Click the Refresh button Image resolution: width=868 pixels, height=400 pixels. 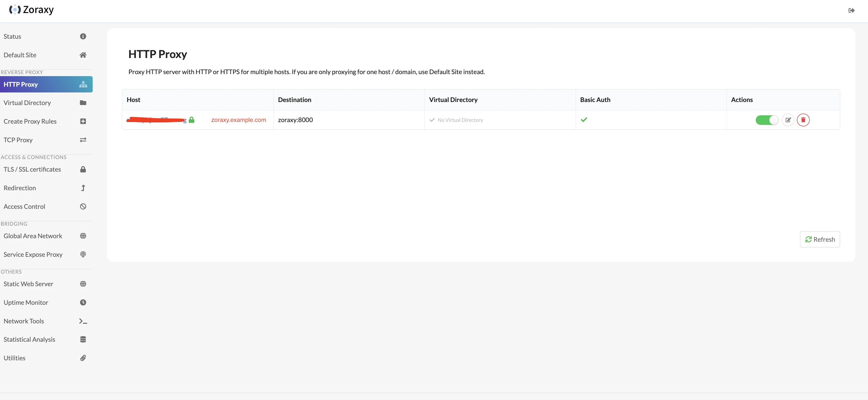click(x=820, y=239)
